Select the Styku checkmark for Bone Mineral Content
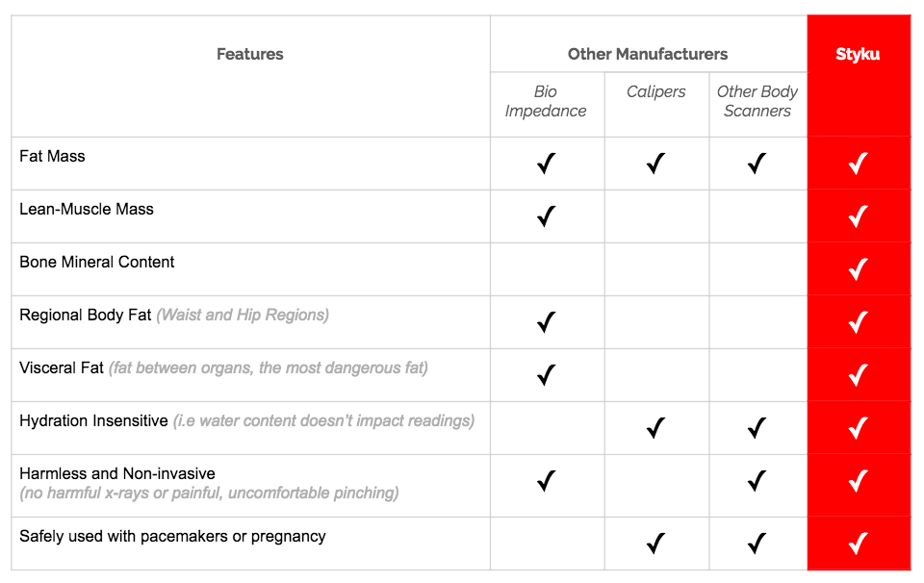 tap(858, 269)
